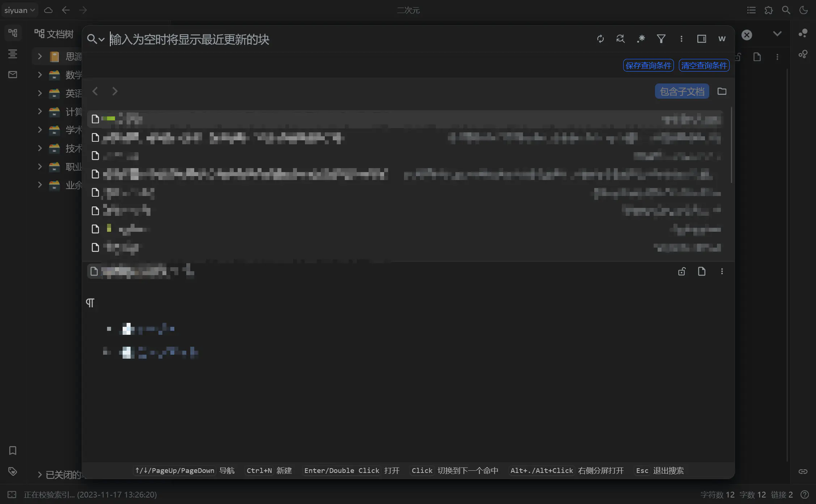
Task: Toggle 包含子文档 include subdocuments option
Action: [x=682, y=91]
